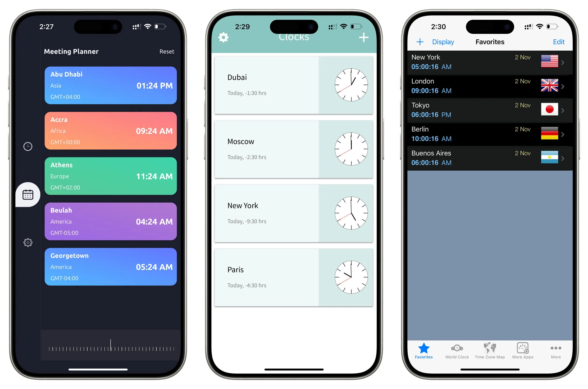Tap the New York chevron expander arrow
Screen dimensions: 588x389
(x=563, y=62)
